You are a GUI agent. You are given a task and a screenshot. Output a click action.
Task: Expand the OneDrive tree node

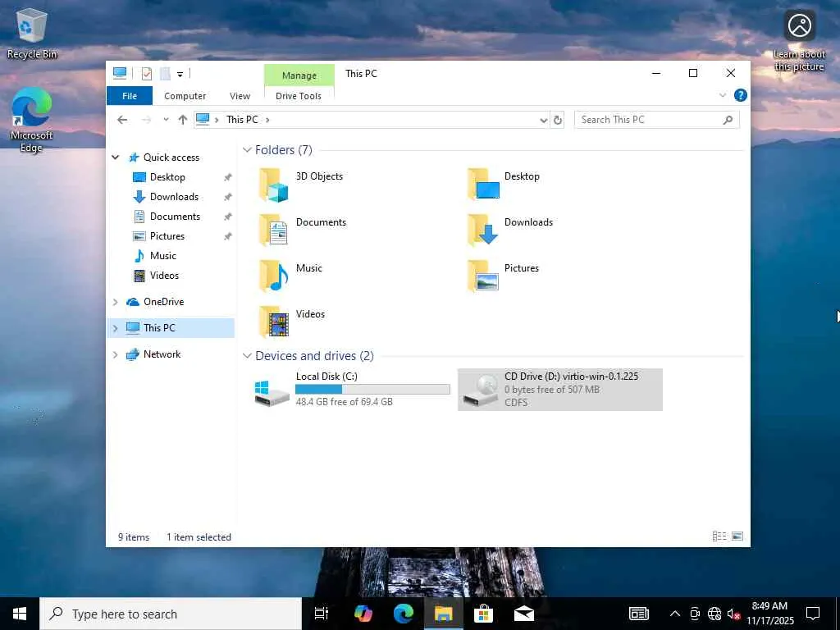[x=115, y=302]
